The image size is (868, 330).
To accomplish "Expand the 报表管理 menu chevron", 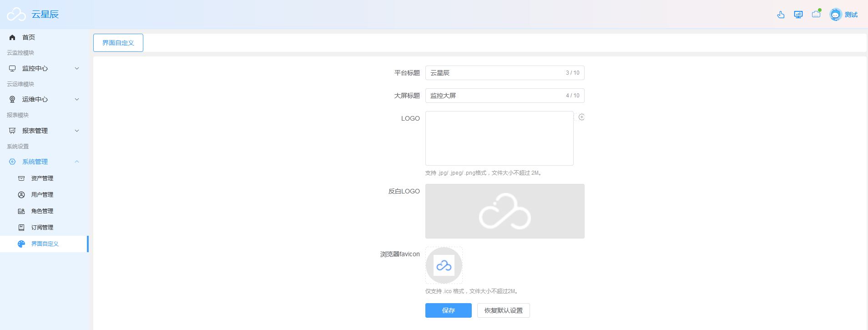I will coord(77,131).
